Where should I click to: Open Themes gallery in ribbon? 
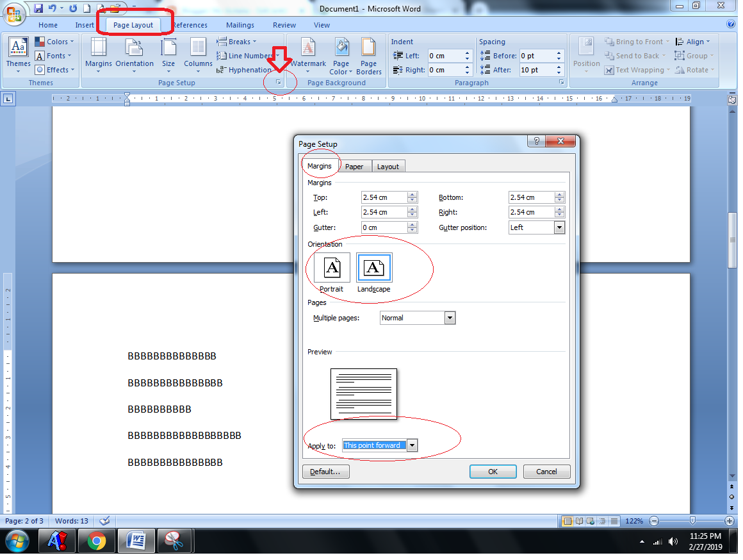point(18,56)
